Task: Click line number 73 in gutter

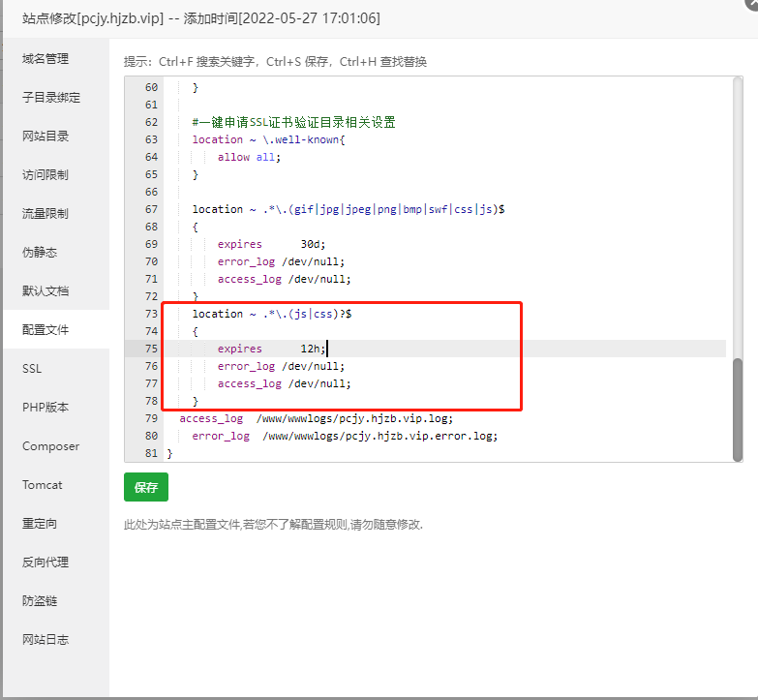Action: pyautogui.click(x=151, y=314)
